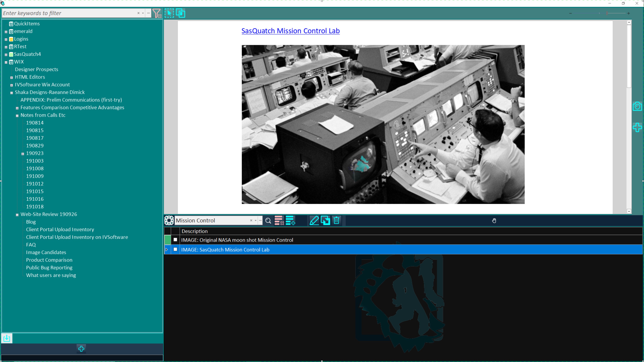
Task: Click the overlapping windows icon in toolbar
Action: tap(181, 13)
